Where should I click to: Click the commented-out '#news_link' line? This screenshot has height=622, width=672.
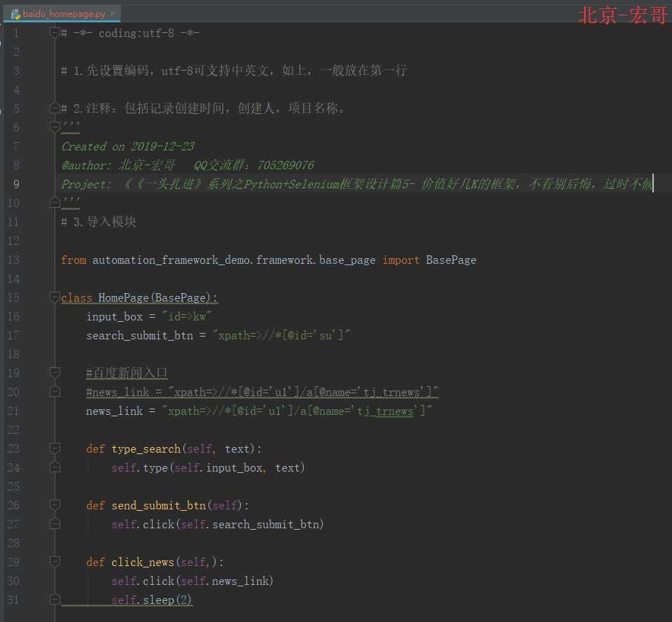pyautogui.click(x=262, y=392)
